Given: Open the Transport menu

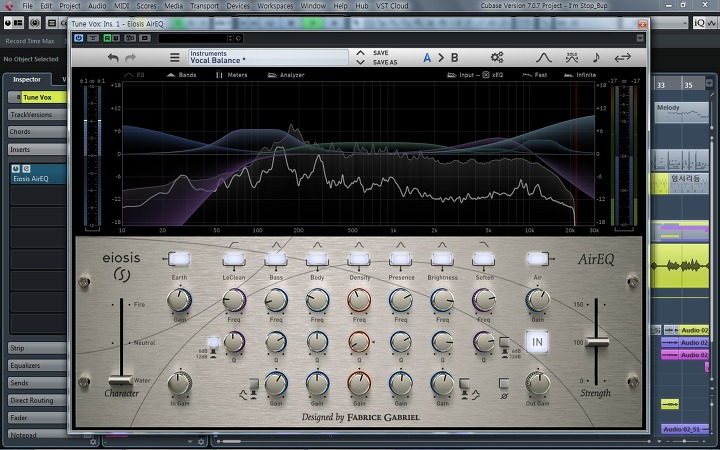Looking at the screenshot, I should [x=204, y=6].
